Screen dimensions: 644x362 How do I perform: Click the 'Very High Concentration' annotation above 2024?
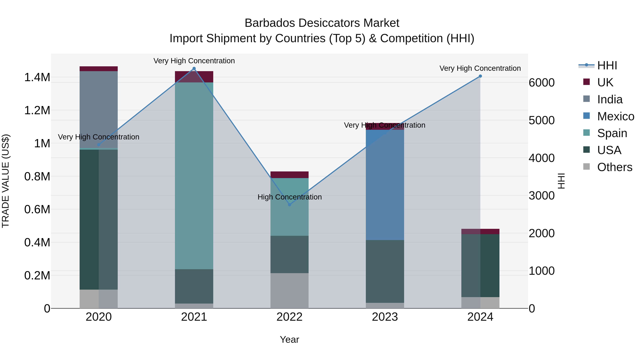pos(480,68)
